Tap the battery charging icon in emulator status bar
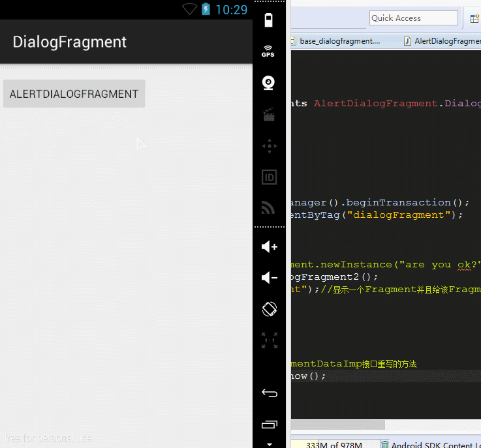The width and height of the screenshot is (481, 448). [206, 9]
